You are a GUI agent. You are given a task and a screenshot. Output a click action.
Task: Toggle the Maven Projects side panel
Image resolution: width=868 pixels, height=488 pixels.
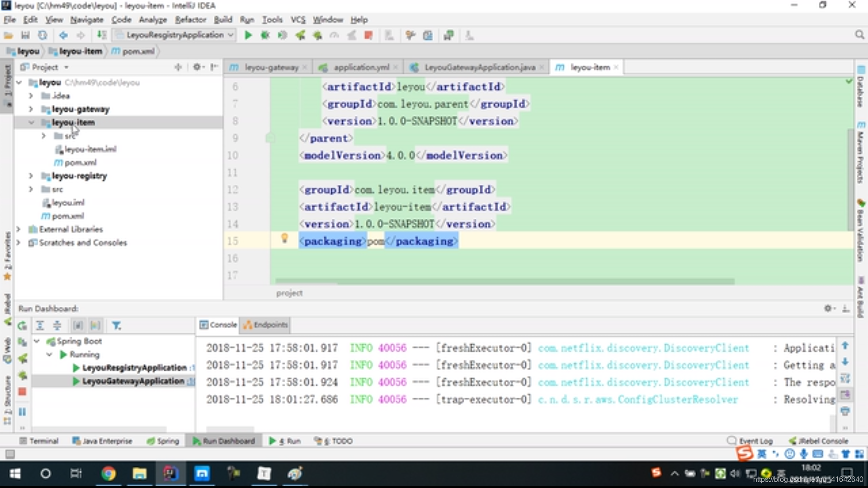861,153
